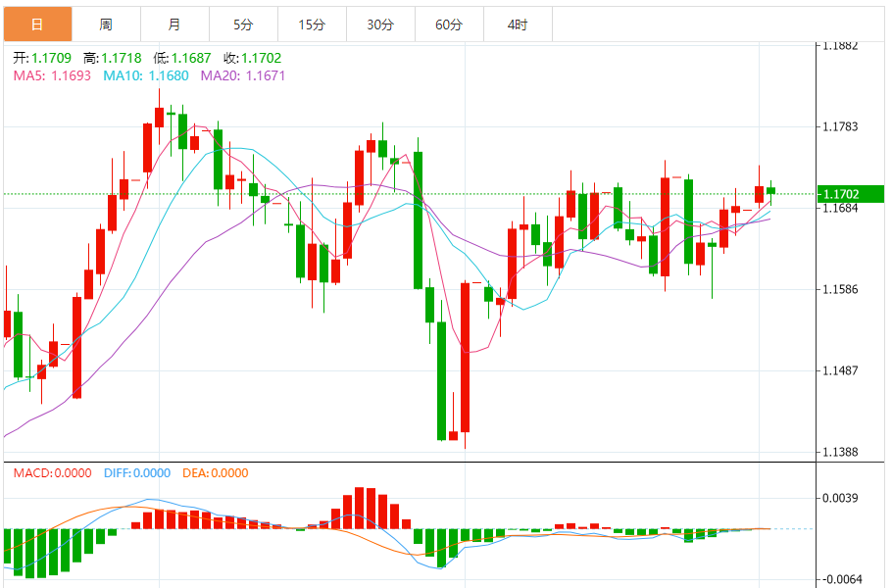Click the MA10: 1.1680 indicator label
The image size is (892, 588).
coord(146,75)
